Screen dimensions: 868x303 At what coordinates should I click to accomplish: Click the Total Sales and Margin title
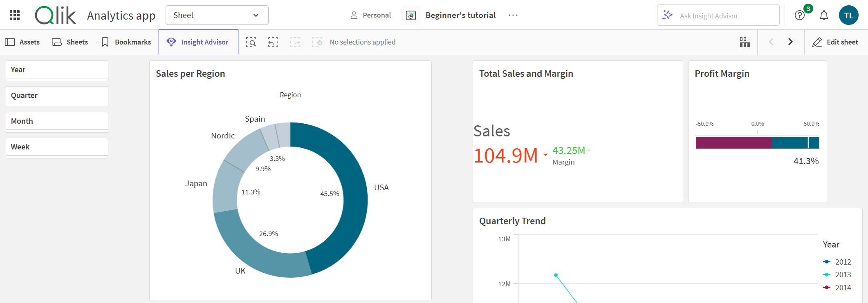coord(526,74)
